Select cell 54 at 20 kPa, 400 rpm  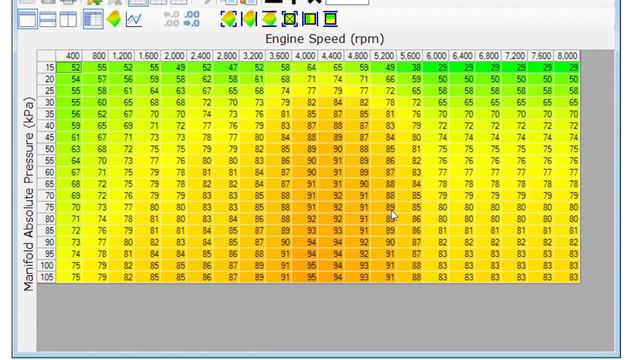[69, 79]
